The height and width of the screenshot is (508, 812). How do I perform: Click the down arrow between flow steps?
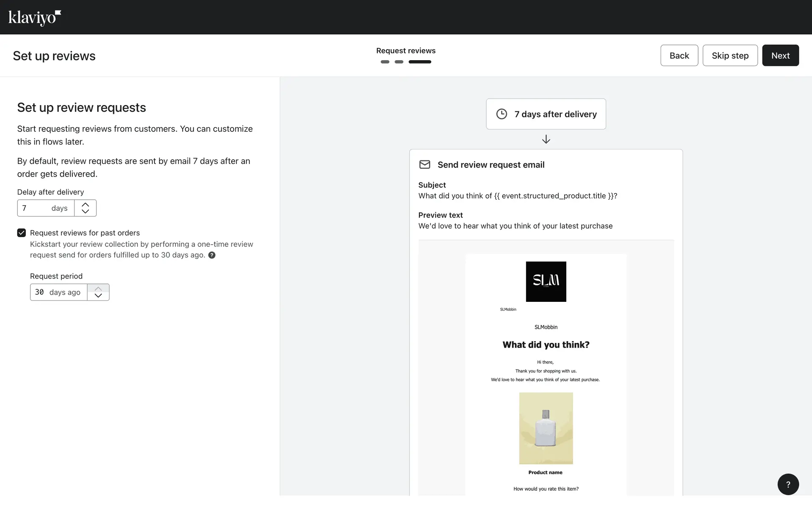546,139
